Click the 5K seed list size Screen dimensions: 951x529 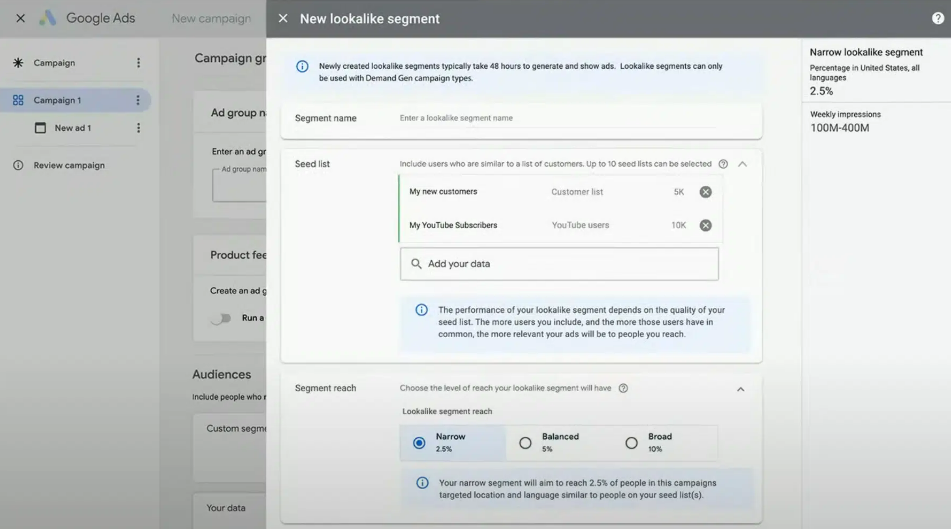679,192
